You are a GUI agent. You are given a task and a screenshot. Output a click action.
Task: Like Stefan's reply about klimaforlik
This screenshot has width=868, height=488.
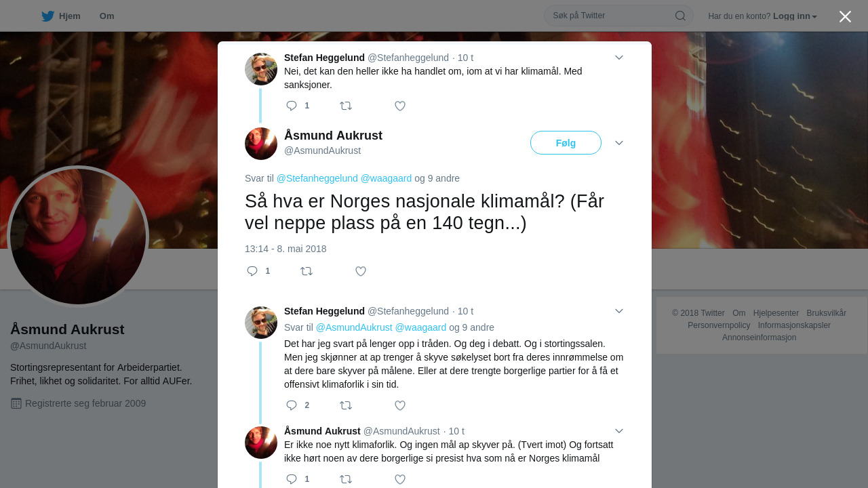coord(400,405)
